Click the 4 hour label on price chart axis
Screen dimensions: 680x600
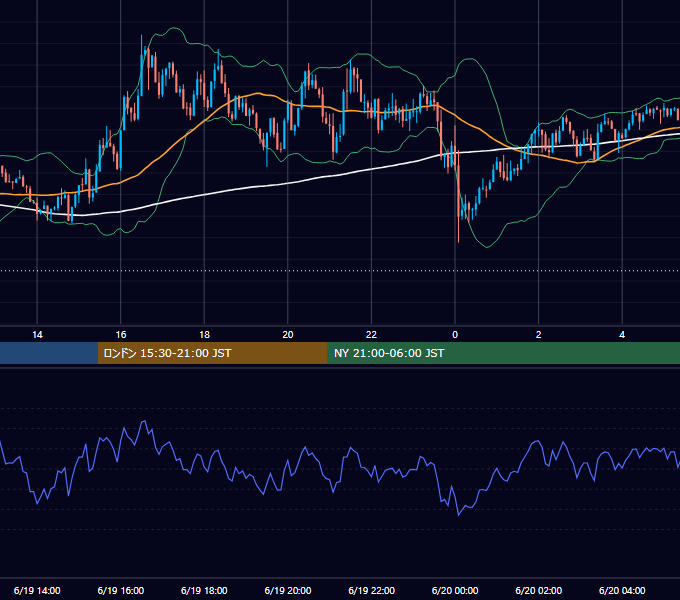click(622, 335)
